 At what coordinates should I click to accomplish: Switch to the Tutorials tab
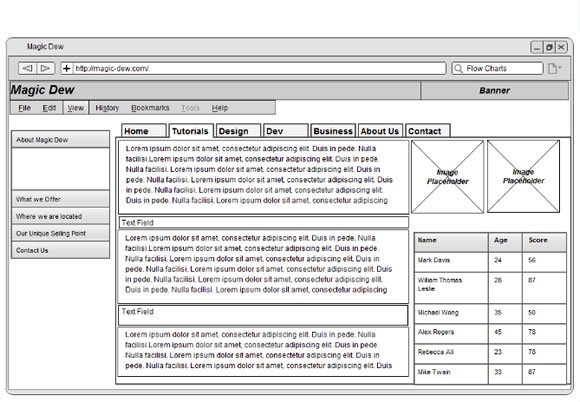191,131
